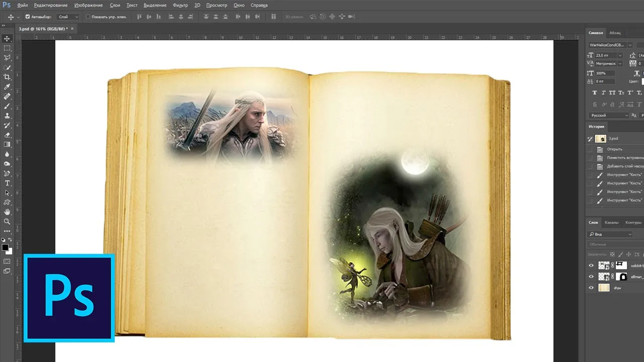Open the Слой auto-select dropdown

click(x=69, y=17)
